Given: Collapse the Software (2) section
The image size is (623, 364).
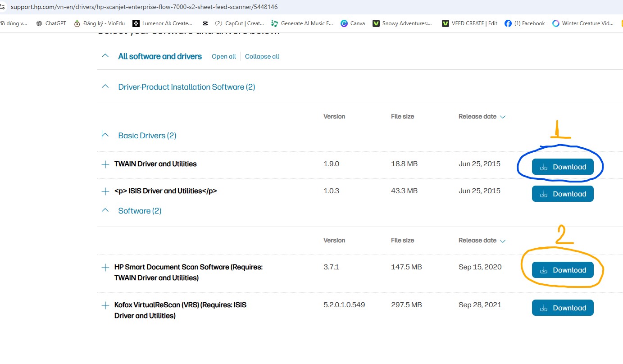Looking at the screenshot, I should point(105,210).
